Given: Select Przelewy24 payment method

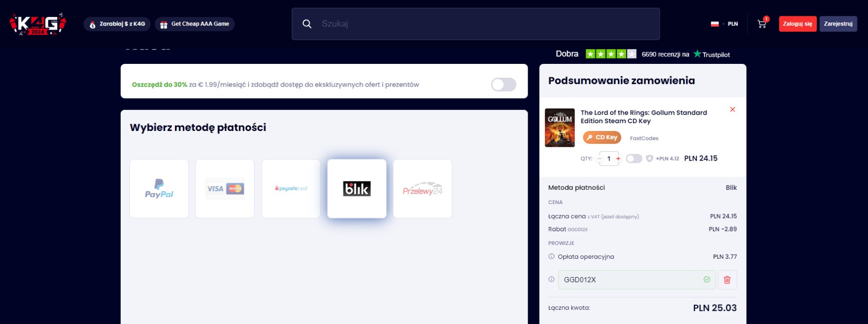Looking at the screenshot, I should click(423, 188).
